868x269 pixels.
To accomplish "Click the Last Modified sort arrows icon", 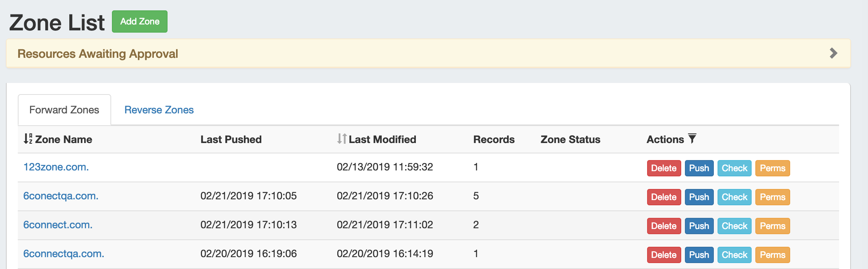I will pyautogui.click(x=342, y=139).
